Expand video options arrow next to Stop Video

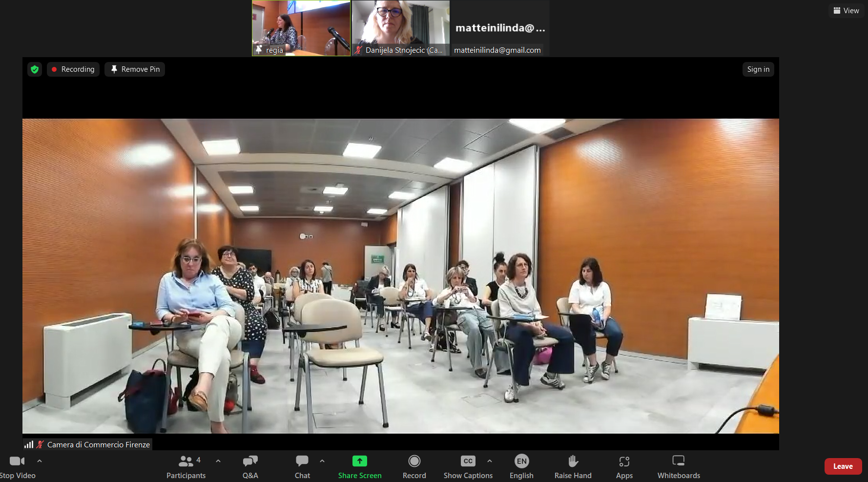[40, 461]
